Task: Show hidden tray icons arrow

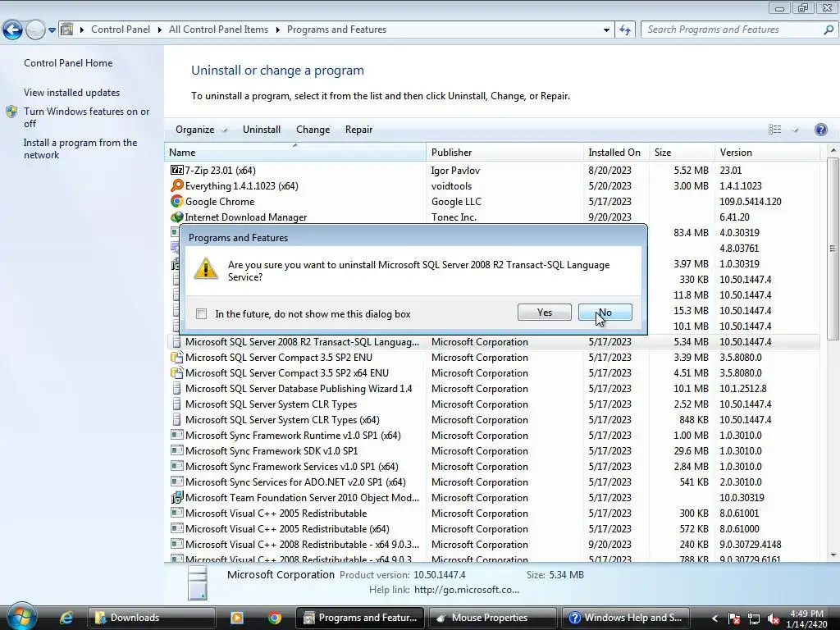Action: [714, 619]
